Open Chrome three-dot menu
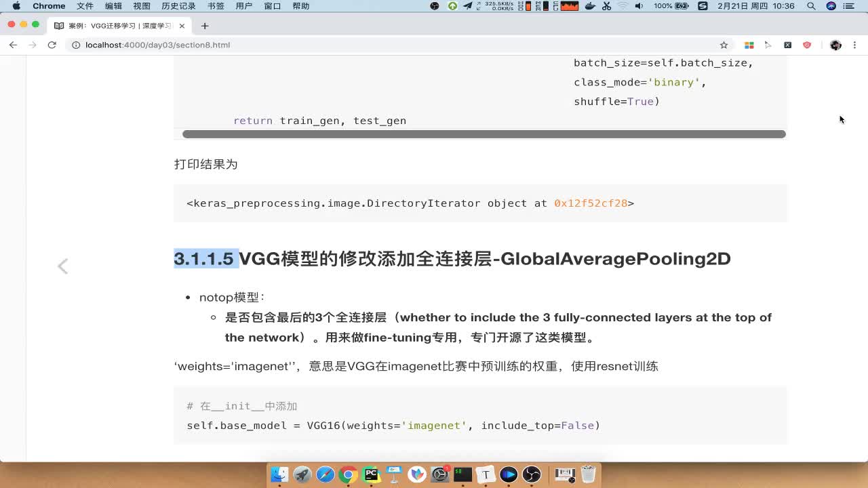Image resolution: width=868 pixels, height=488 pixels. (854, 45)
